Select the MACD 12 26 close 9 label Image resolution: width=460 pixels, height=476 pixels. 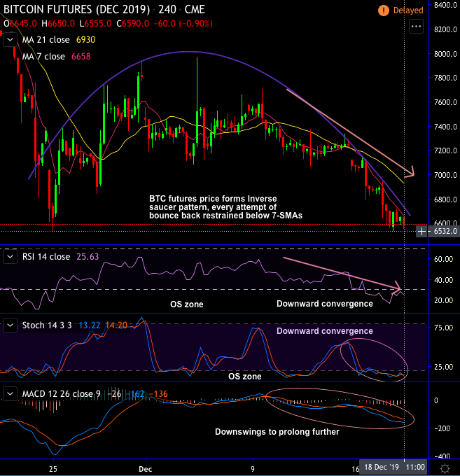(x=62, y=394)
